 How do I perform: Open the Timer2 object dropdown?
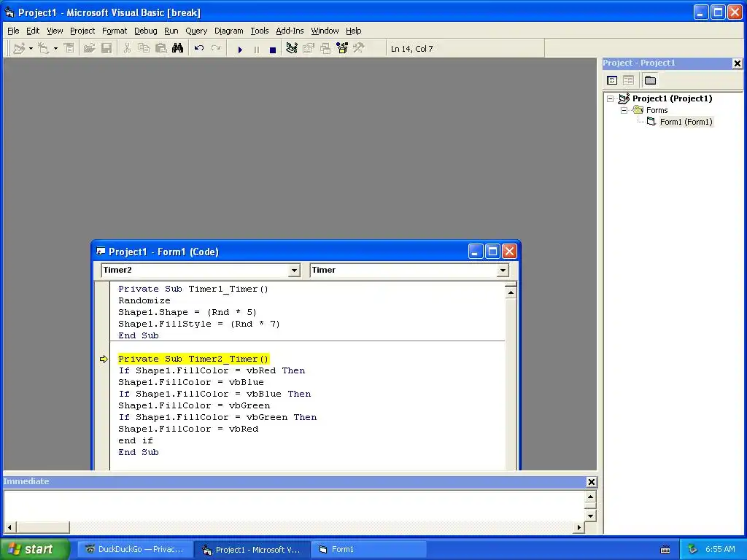[x=294, y=271]
